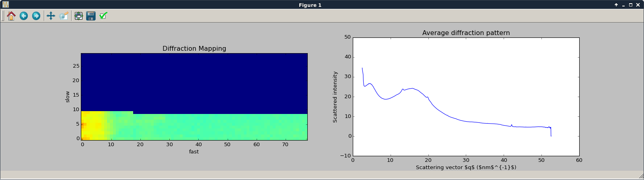
Task: Open the Configure subplots dialog
Action: coord(78,16)
